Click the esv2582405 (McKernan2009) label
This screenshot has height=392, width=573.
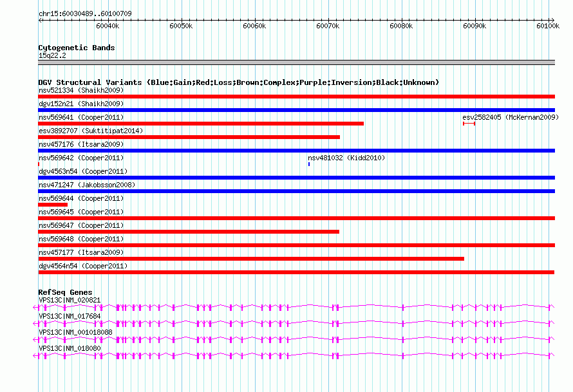pyautogui.click(x=511, y=117)
